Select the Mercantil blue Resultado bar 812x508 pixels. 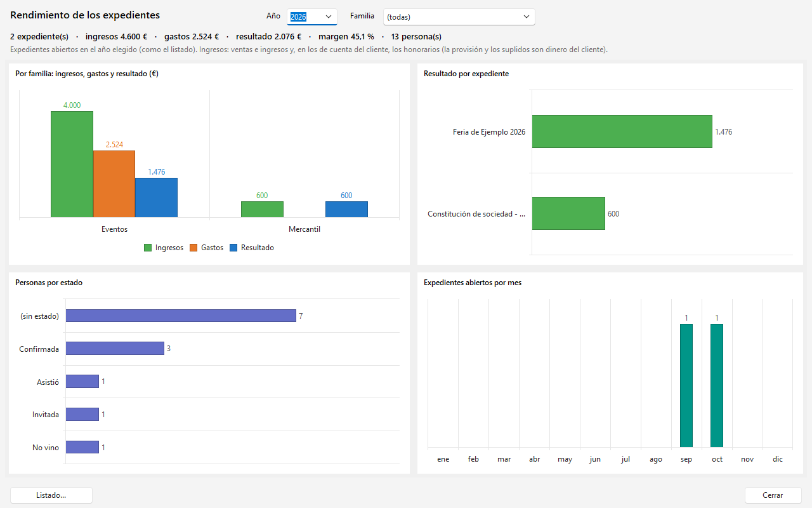pos(346,210)
